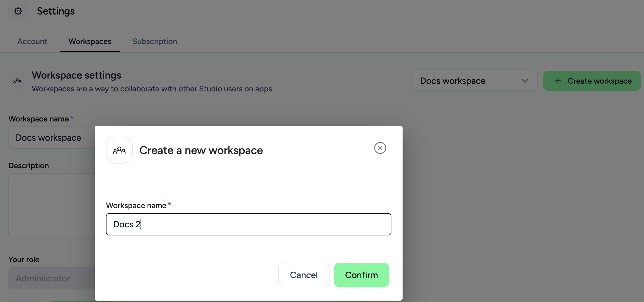Expand the Docs workspace selector dropdown

tap(475, 81)
